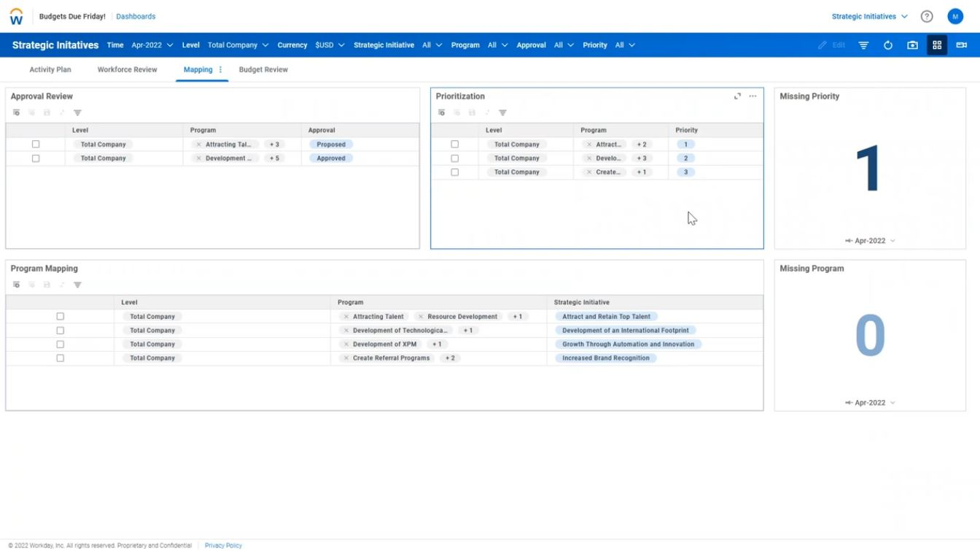The width and height of the screenshot is (980, 551).
Task: Switch dashboard layout via the grid icon
Action: (x=937, y=45)
